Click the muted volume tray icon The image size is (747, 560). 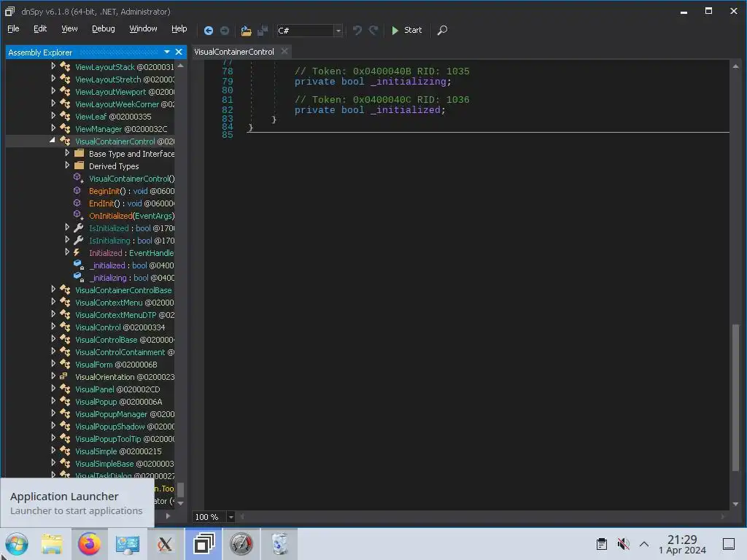pyautogui.click(x=623, y=544)
